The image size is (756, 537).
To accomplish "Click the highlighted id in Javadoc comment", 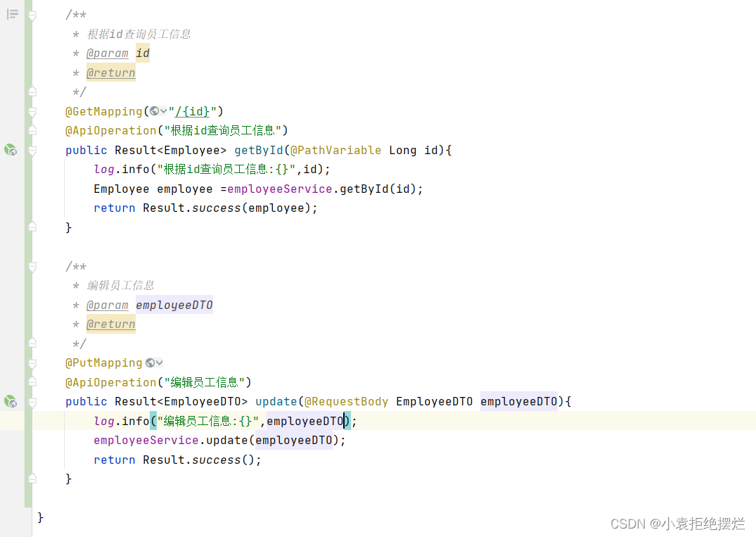I will 143,53.
